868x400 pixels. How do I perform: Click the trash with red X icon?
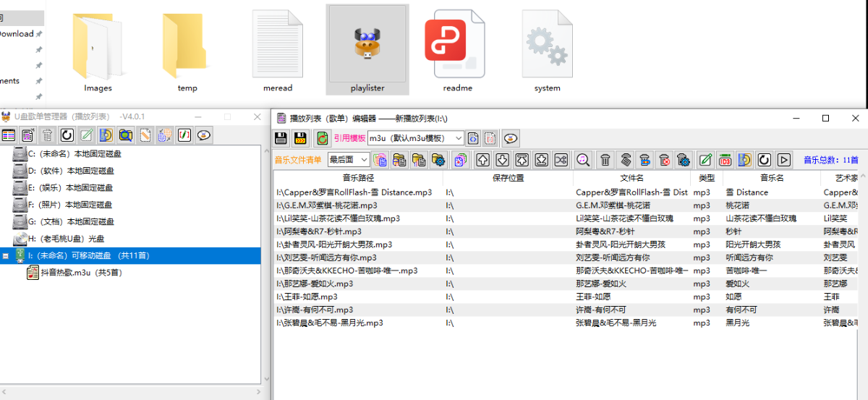(x=663, y=159)
